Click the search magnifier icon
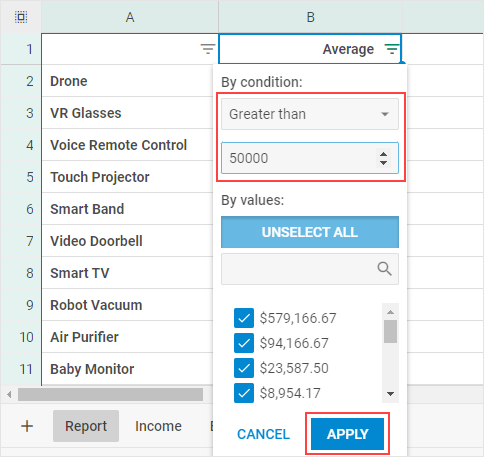The width and height of the screenshot is (484, 457). tap(384, 269)
